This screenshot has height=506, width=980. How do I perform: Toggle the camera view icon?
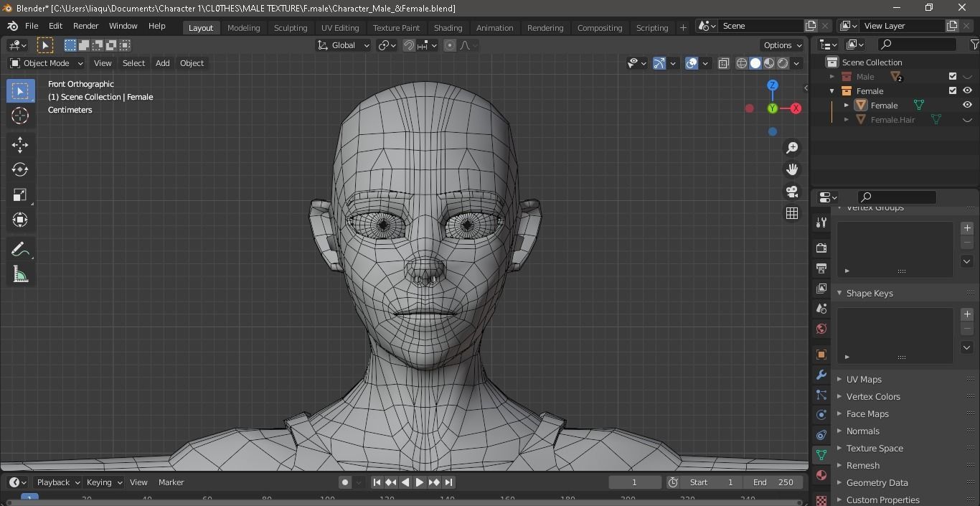coord(792,192)
